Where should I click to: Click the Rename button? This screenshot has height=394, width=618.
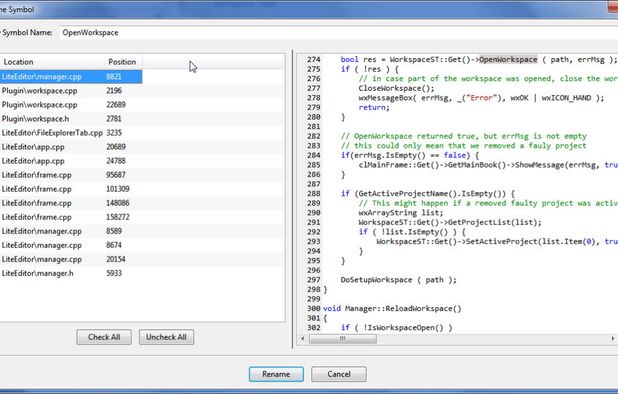tap(276, 374)
